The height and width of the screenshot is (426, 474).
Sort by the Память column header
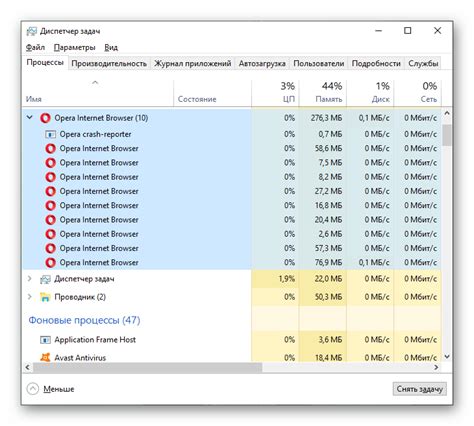[x=323, y=93]
